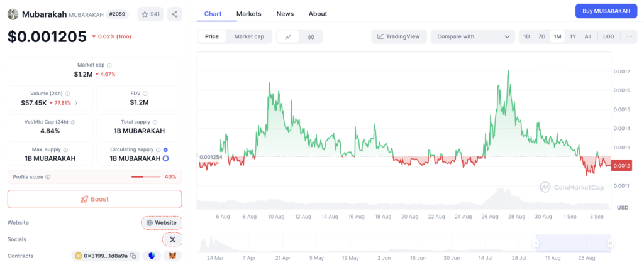
Task: Click FDV info icon
Action: 145,94
